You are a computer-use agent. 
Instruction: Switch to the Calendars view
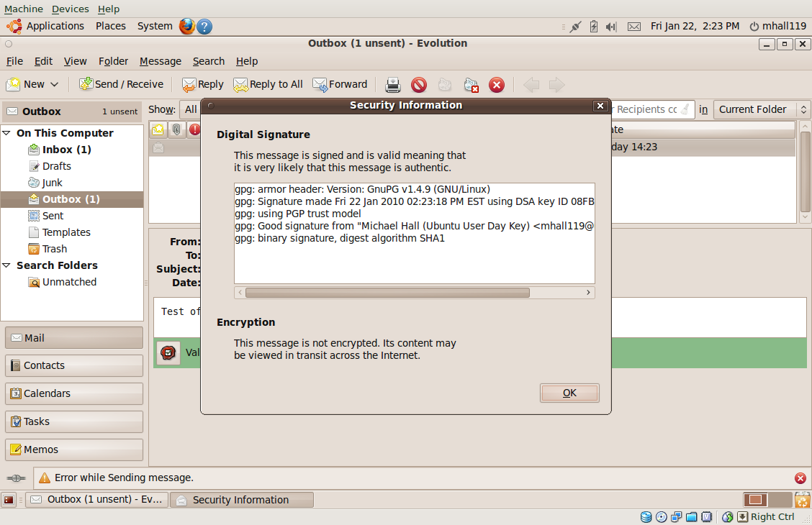(x=73, y=393)
